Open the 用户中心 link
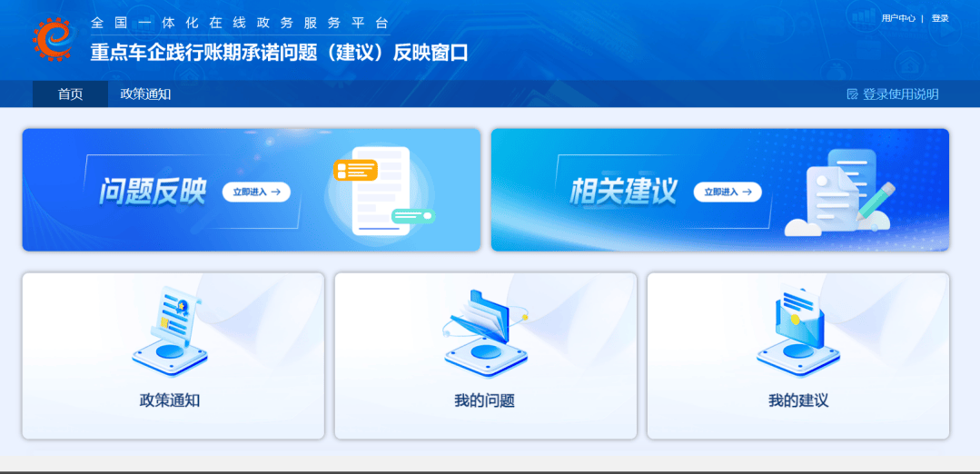Screen dimensions: 980x474 [x=897, y=18]
